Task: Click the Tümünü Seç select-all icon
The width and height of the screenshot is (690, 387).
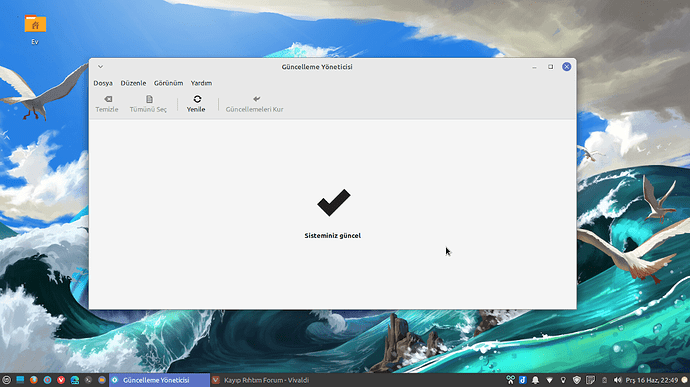Action: pyautogui.click(x=149, y=99)
